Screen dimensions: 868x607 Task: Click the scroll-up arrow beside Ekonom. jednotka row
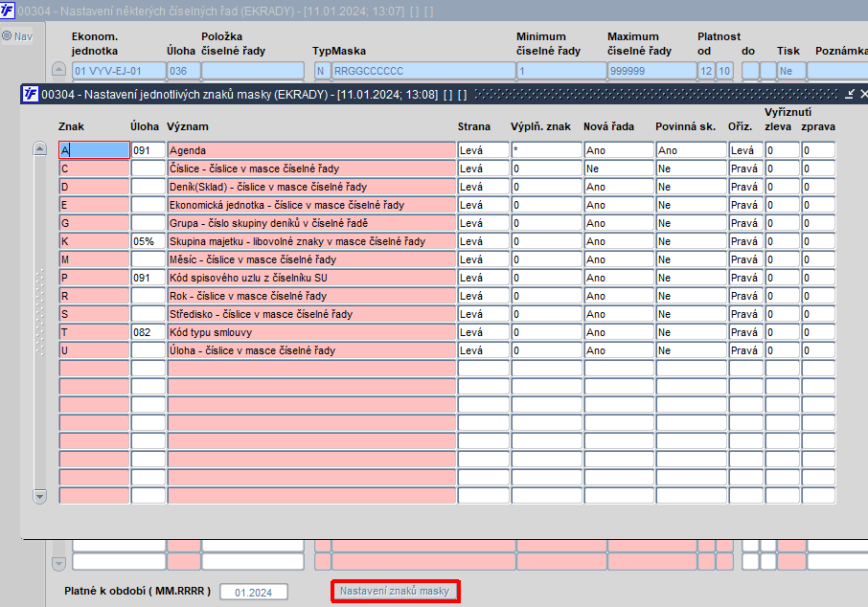[58, 70]
